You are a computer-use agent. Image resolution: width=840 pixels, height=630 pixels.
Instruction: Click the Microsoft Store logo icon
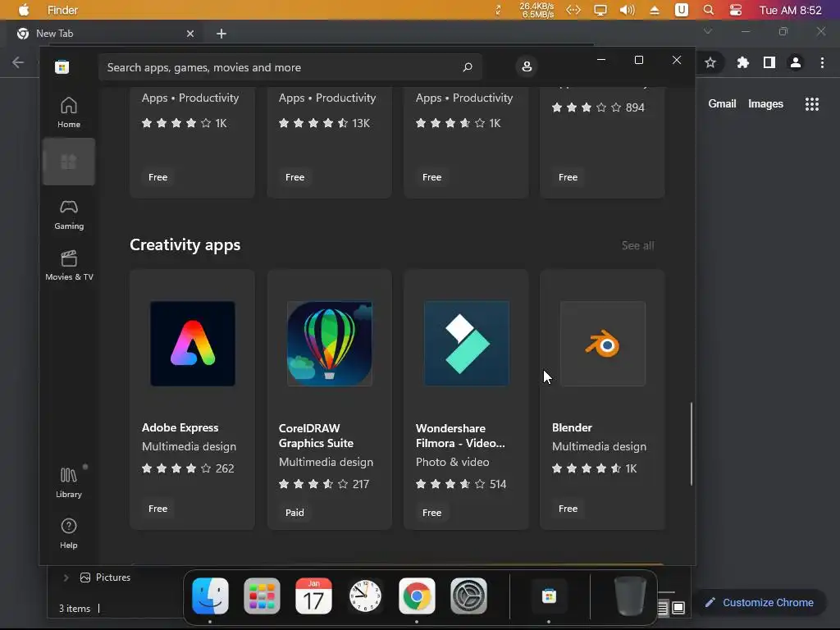(x=62, y=67)
